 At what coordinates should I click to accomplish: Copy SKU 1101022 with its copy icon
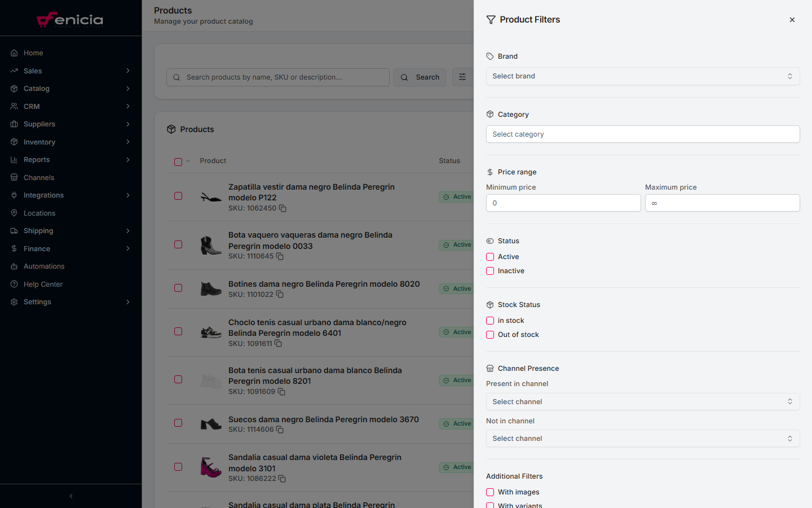[x=280, y=295]
